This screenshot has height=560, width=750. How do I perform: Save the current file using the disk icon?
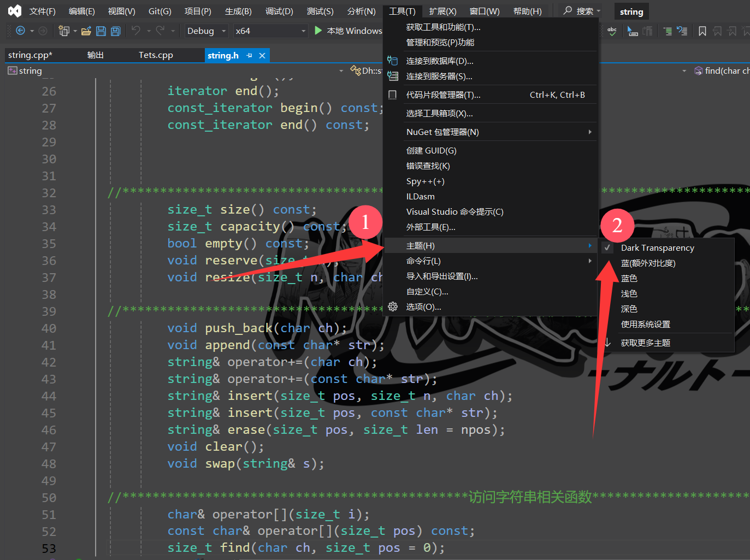point(101,31)
